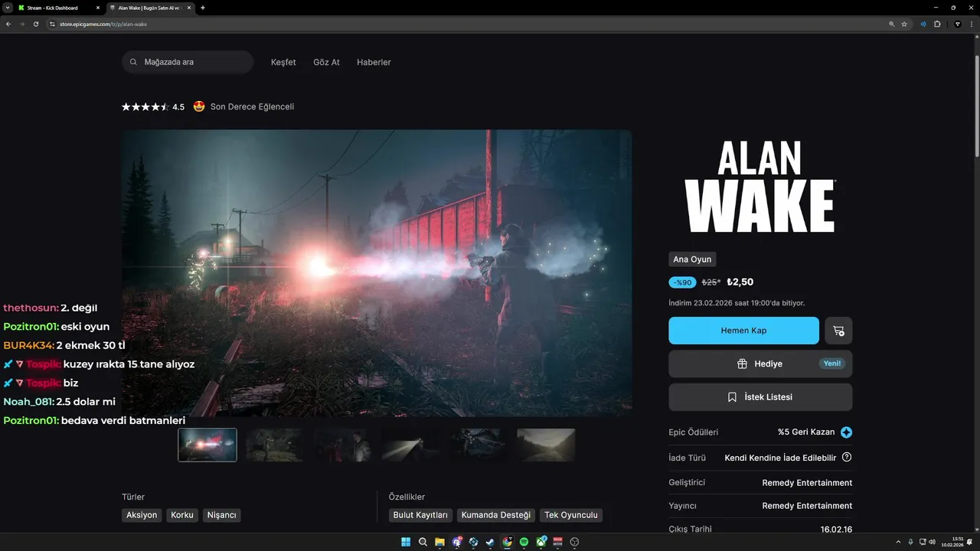Click the main Alan Wake screenshot
The width and height of the screenshot is (980, 551).
[x=377, y=272]
